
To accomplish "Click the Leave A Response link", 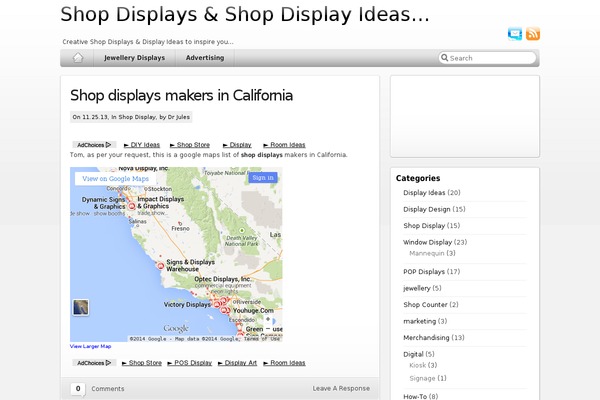I will coord(341,388).
